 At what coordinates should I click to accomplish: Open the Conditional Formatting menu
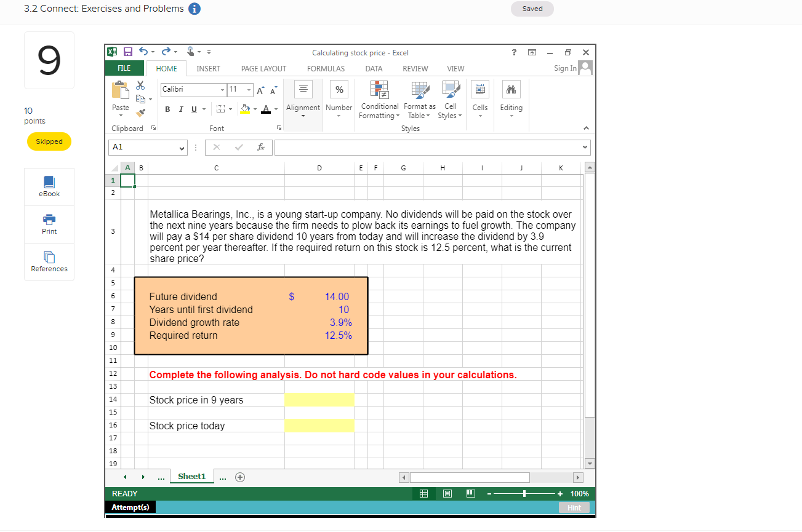[x=379, y=99]
